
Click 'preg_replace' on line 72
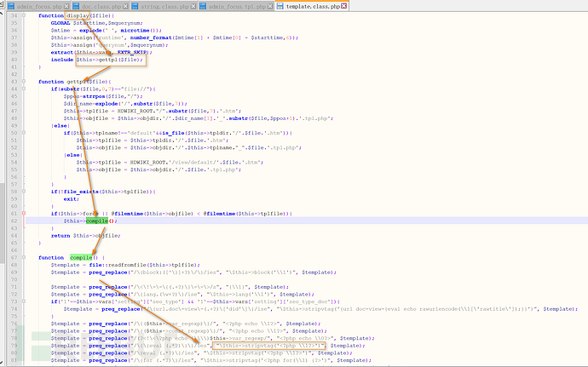pos(108,295)
